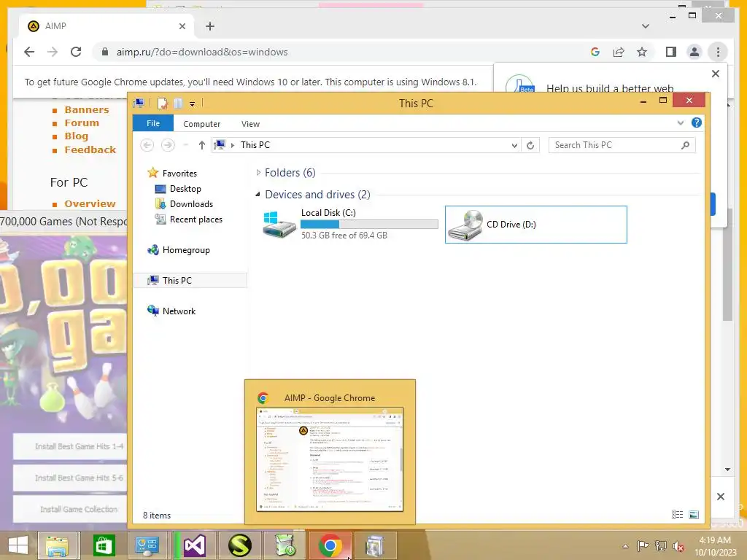Switch Explorer to details view icon
This screenshot has width=747, height=560.
(677, 514)
